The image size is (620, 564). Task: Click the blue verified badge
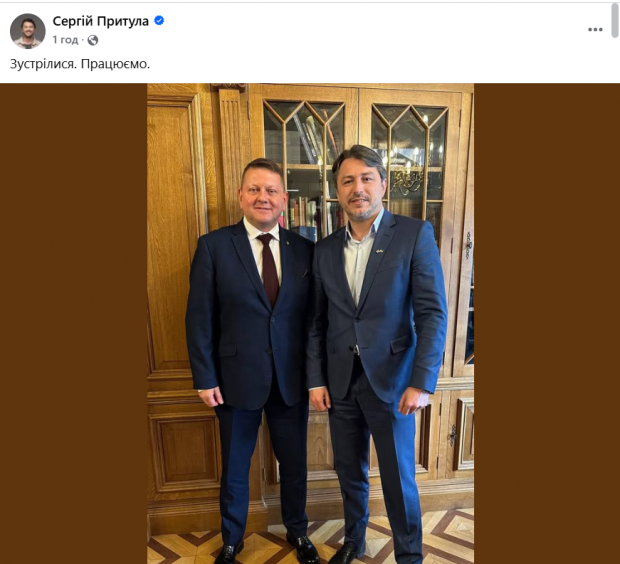pyautogui.click(x=159, y=21)
